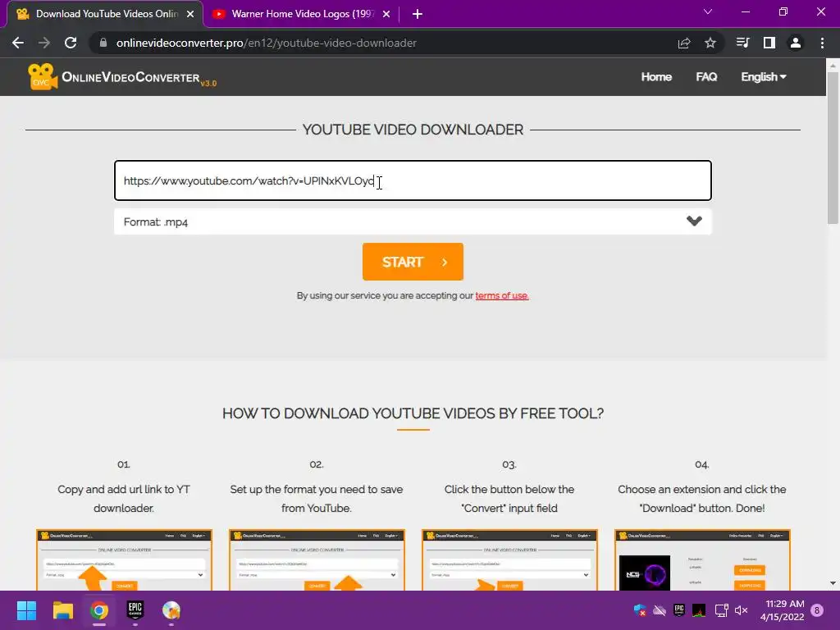840x630 pixels.
Task: Click the Google Chrome taskbar icon
Action: [99, 610]
